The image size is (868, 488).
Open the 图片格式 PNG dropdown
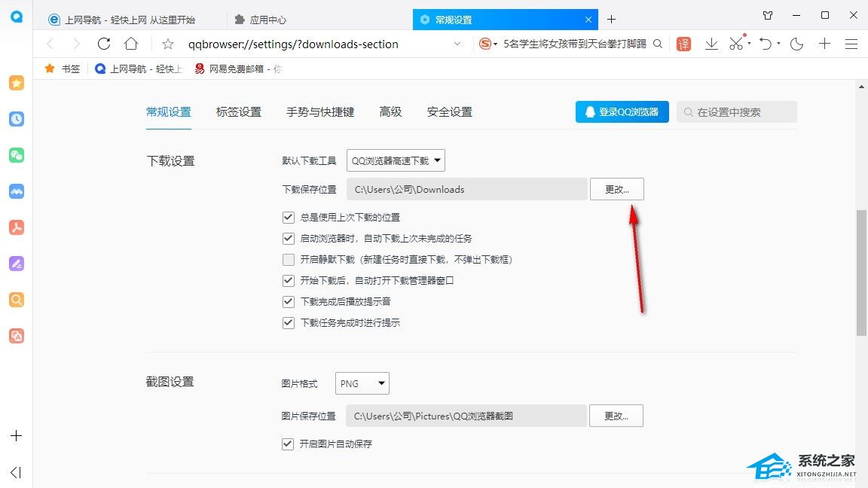click(362, 383)
